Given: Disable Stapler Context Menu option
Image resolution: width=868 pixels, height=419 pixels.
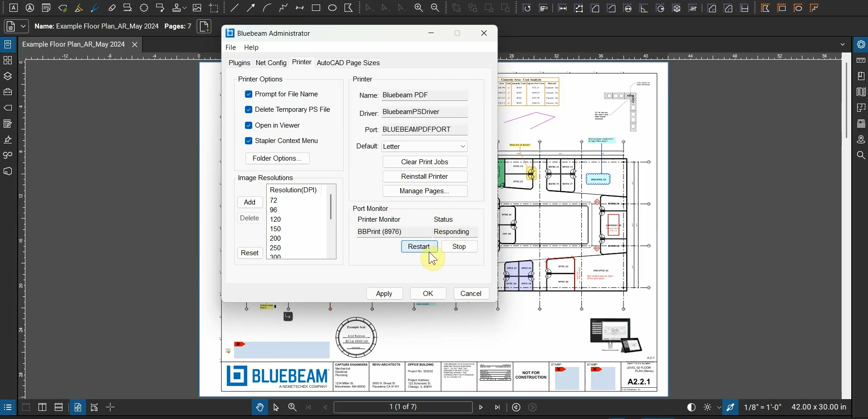Looking at the screenshot, I should click(249, 141).
